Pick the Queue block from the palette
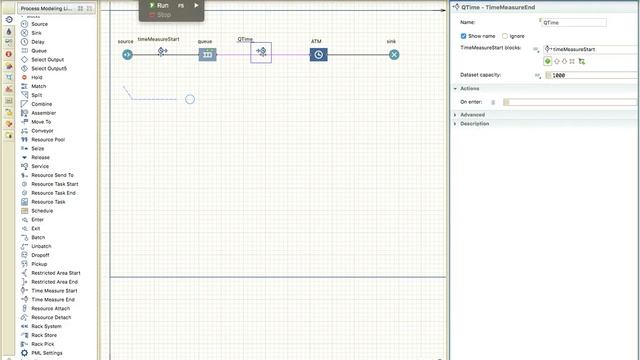Viewport: 640px width, 360px height. point(34,51)
